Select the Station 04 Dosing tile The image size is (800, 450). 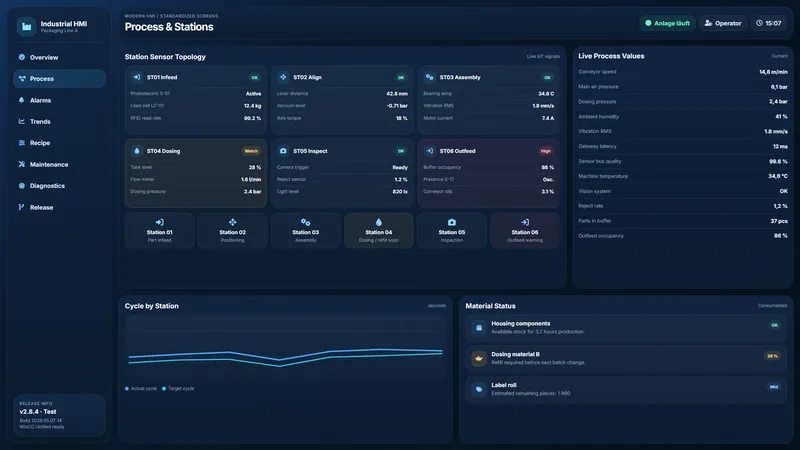pos(379,231)
